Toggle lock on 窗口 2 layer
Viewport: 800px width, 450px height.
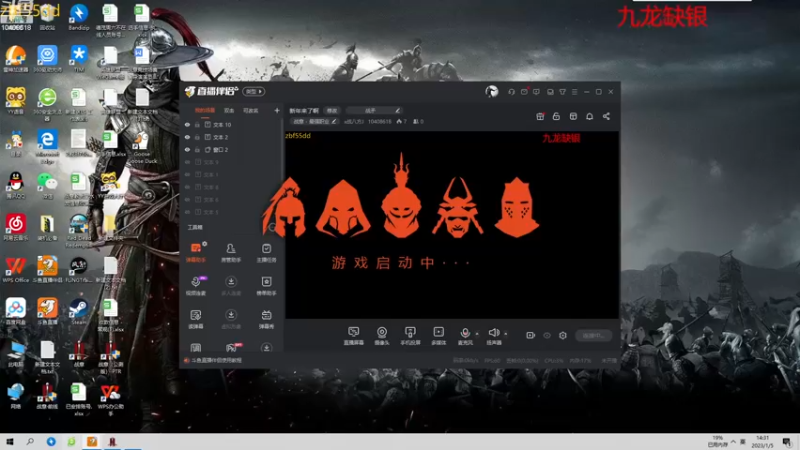(x=197, y=149)
